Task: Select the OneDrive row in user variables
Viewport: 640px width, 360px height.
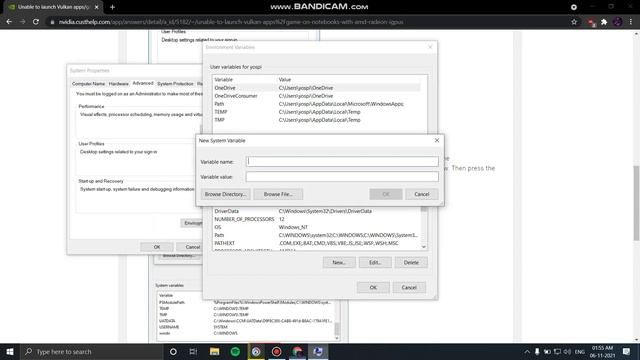Action: click(316, 88)
